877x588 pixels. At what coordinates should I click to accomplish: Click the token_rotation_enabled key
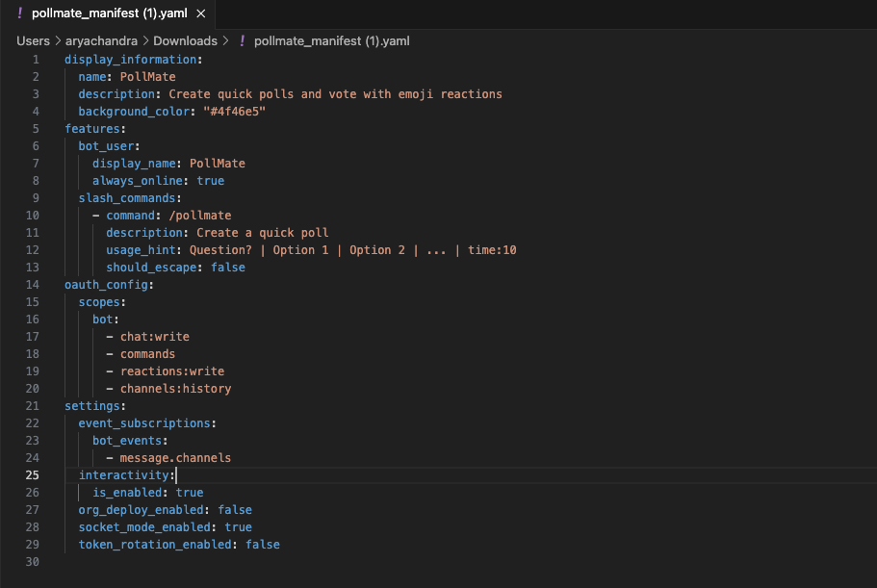point(155,545)
